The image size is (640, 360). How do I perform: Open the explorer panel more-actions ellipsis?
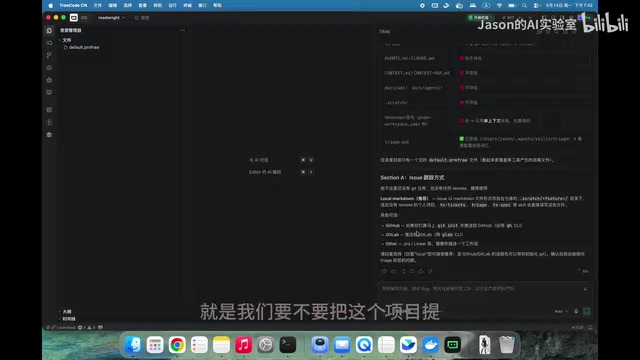tap(182, 30)
